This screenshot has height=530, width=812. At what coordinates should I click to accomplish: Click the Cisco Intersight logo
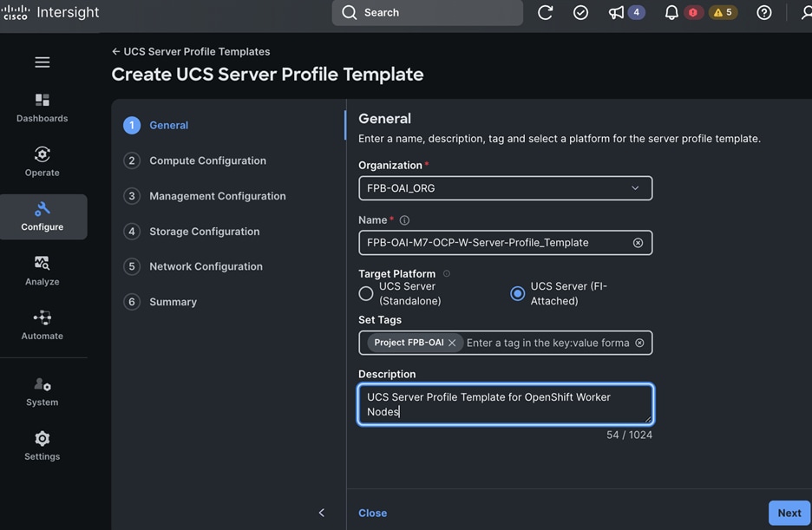click(50, 12)
